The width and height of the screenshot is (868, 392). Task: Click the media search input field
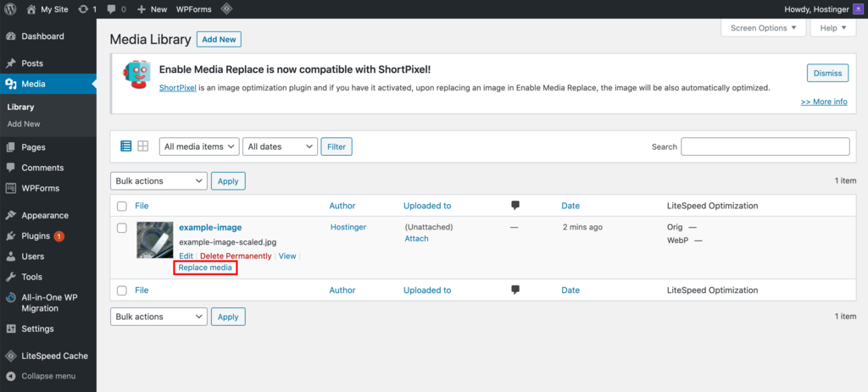tap(765, 146)
